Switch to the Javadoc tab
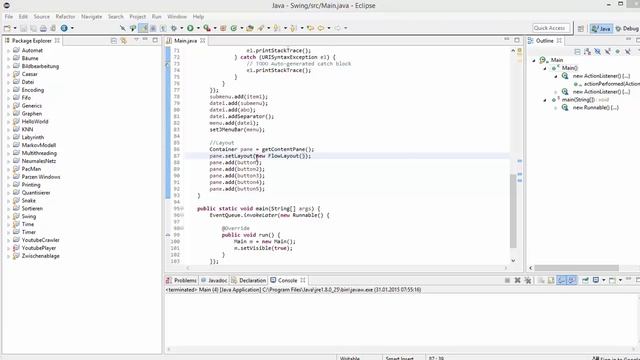 point(214,280)
